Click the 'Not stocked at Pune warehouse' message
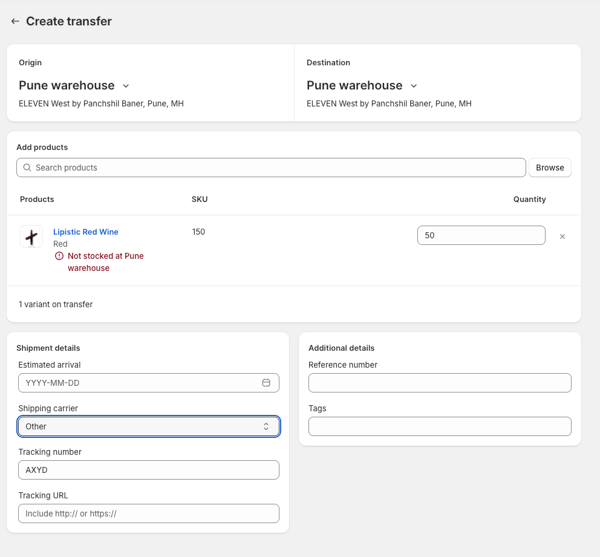Screen dimensions: 600x557 (x=105, y=262)
